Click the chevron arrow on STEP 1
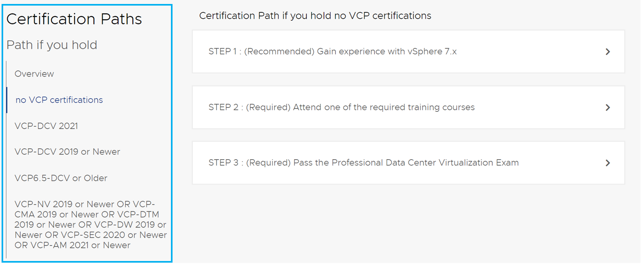 (607, 52)
